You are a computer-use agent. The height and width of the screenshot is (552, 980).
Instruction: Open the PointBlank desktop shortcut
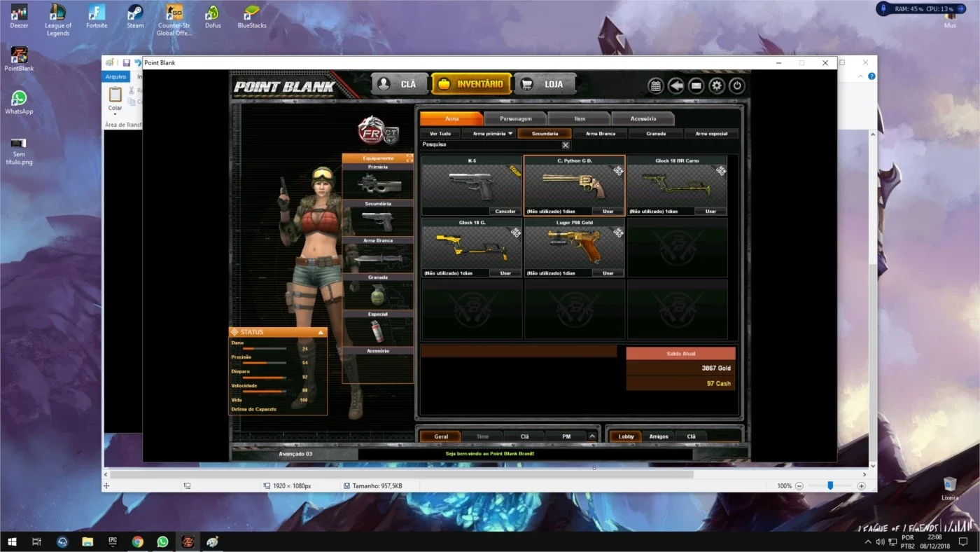tap(19, 59)
